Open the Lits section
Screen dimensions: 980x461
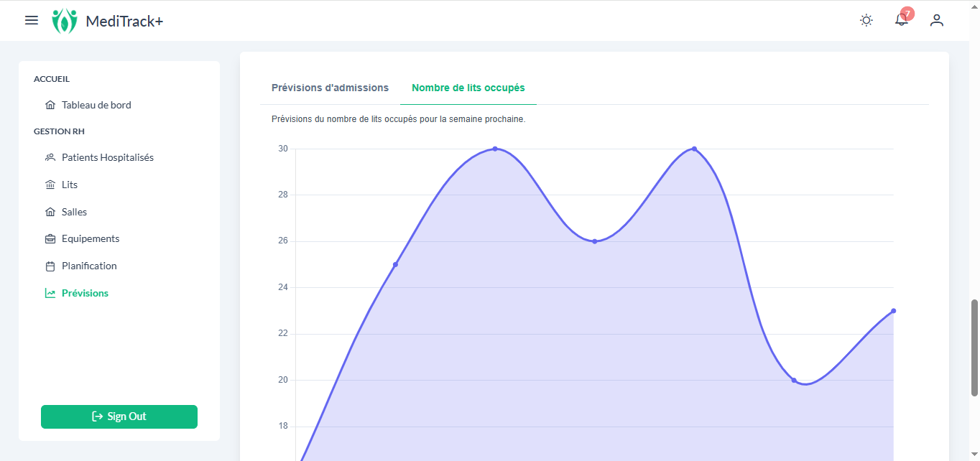click(70, 185)
